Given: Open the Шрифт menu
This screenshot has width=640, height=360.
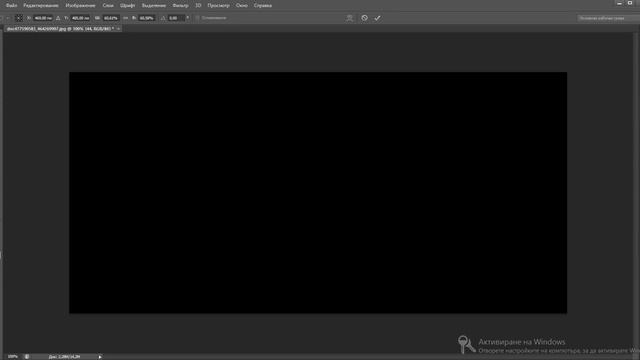Looking at the screenshot, I should tap(127, 6).
